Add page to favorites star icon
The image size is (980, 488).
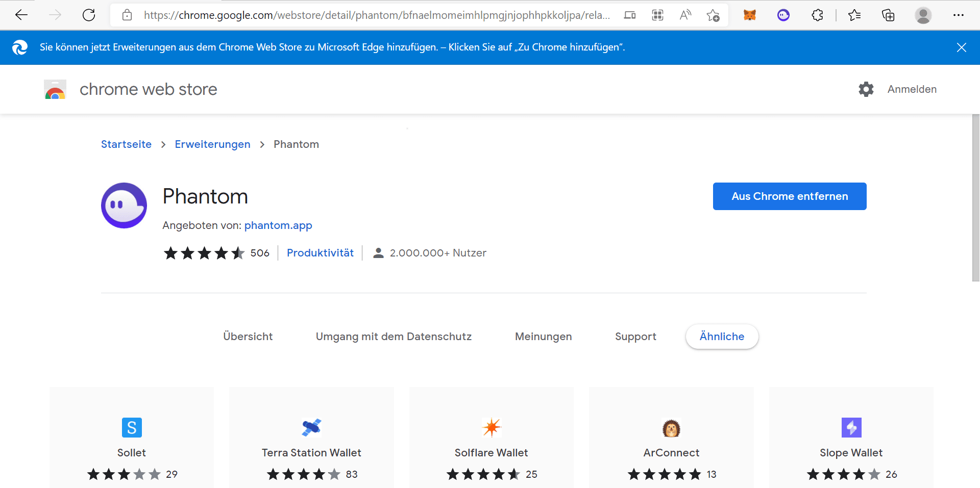[713, 15]
